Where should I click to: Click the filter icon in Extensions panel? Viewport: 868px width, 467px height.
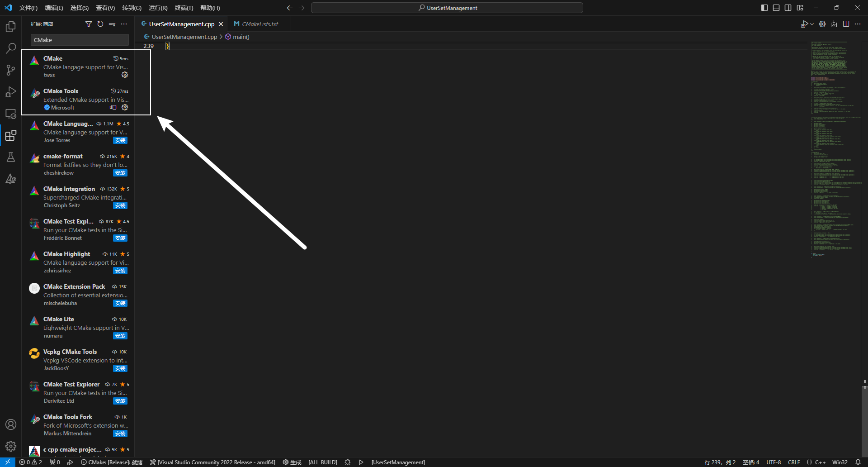pyautogui.click(x=89, y=24)
